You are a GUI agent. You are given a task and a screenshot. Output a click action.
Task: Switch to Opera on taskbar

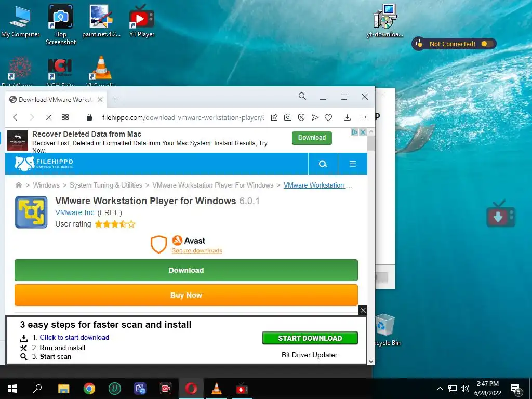pyautogui.click(x=191, y=389)
